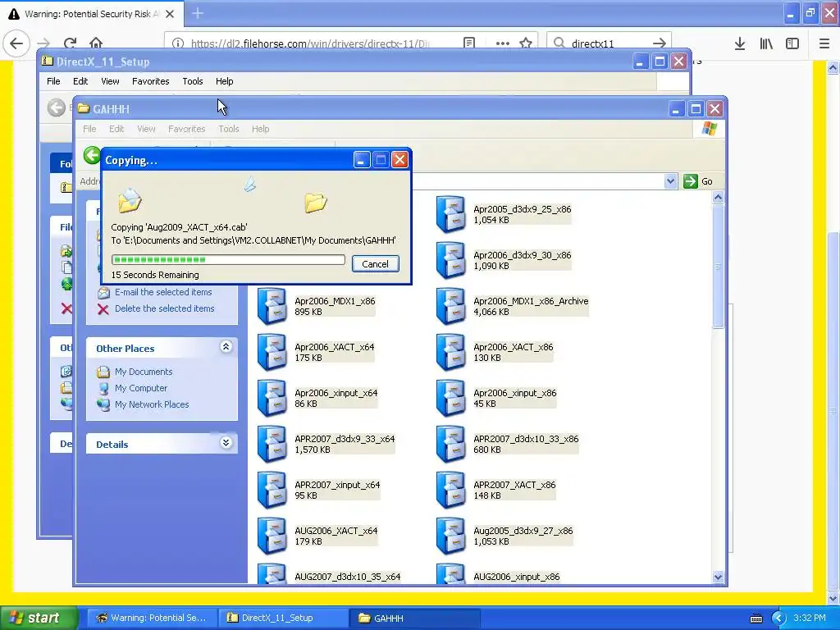The width and height of the screenshot is (840, 630).
Task: Click Delete the selected items
Action: (164, 308)
